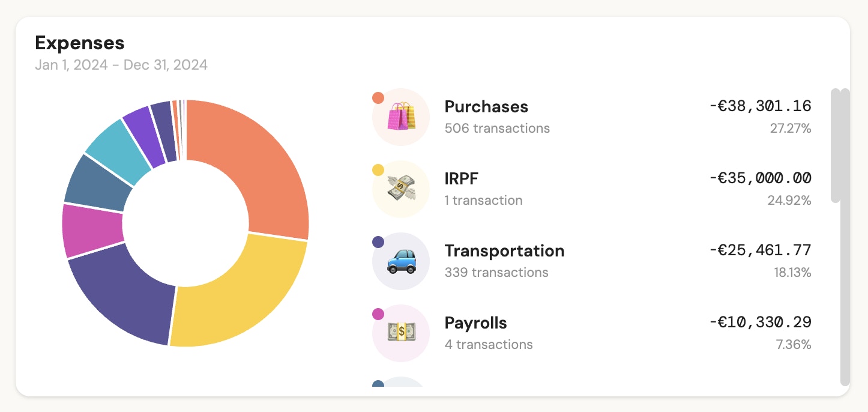Open the Purchases category label
Image resolution: width=868 pixels, height=412 pixels.
point(486,107)
